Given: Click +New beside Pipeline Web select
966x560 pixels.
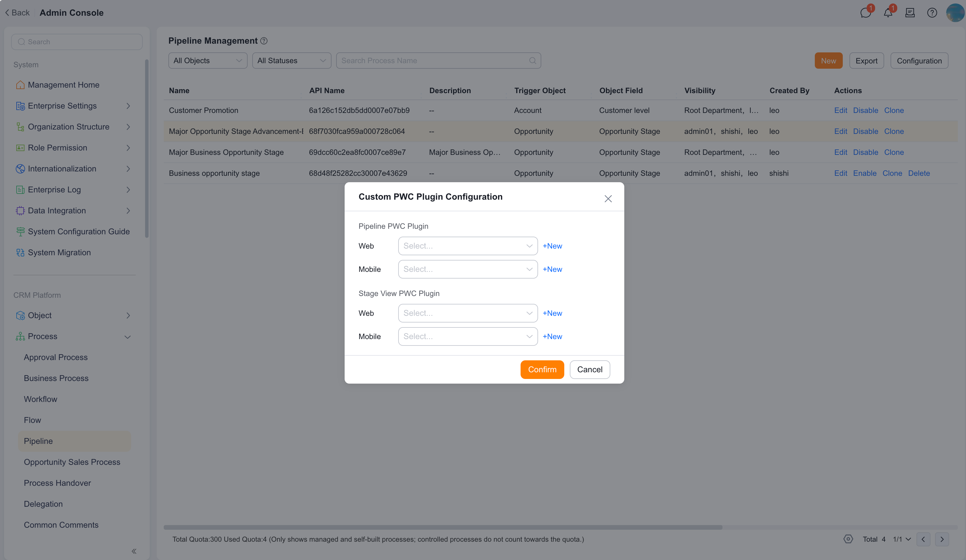Looking at the screenshot, I should click(552, 246).
